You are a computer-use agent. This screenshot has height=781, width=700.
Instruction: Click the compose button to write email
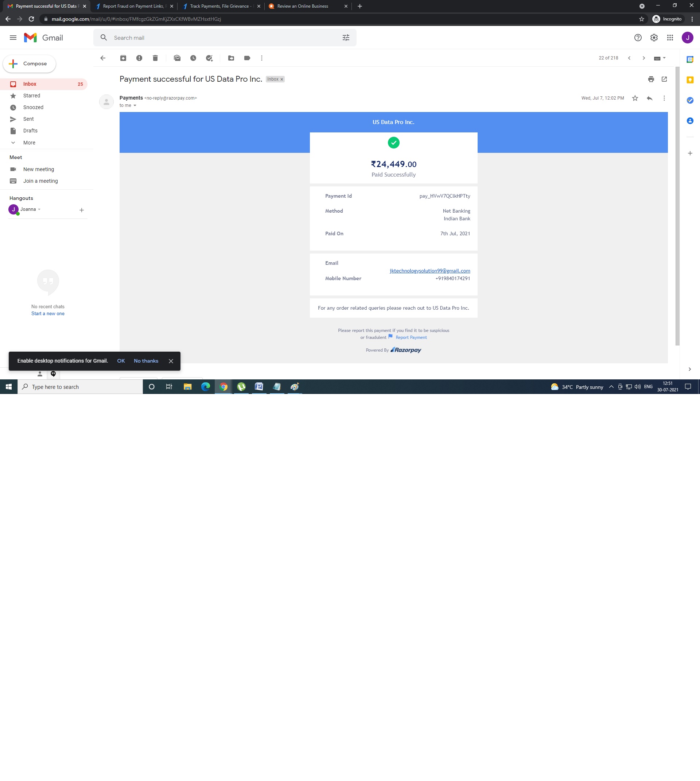(35, 63)
